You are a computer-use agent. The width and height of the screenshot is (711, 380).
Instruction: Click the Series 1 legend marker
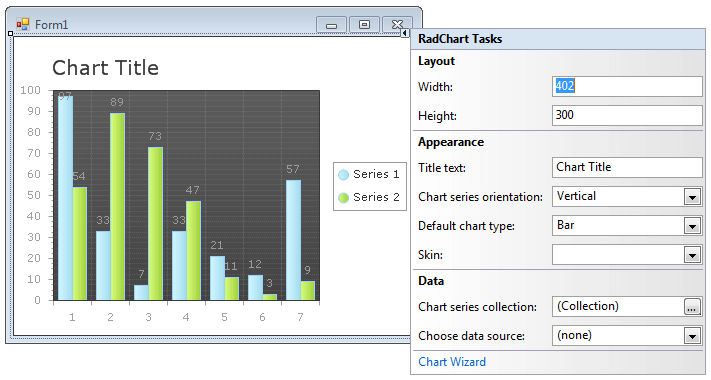[x=344, y=175]
